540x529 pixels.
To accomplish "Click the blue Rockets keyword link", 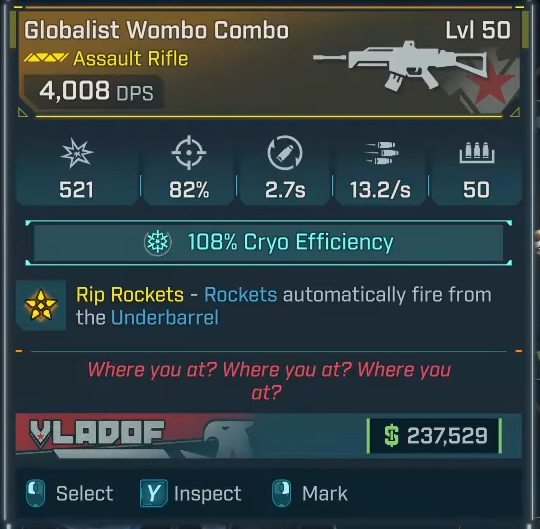I will 240,295.
